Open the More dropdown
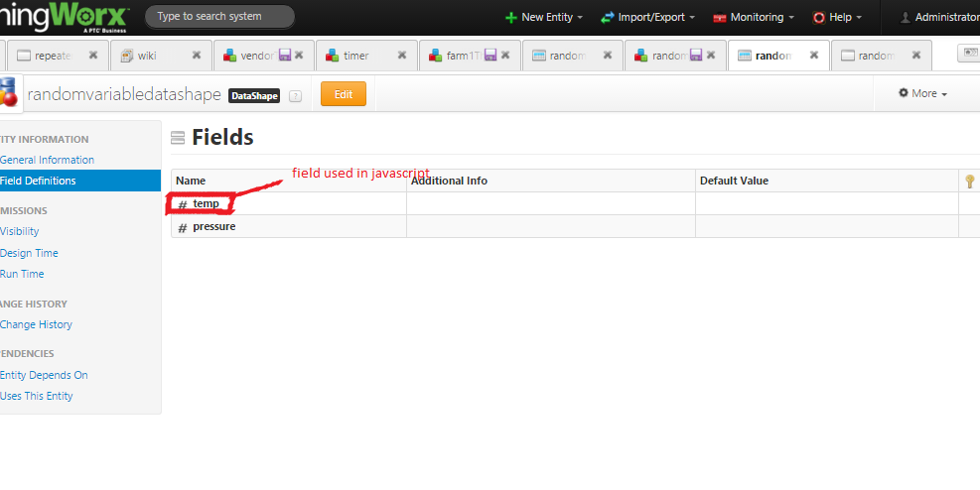 click(x=922, y=93)
